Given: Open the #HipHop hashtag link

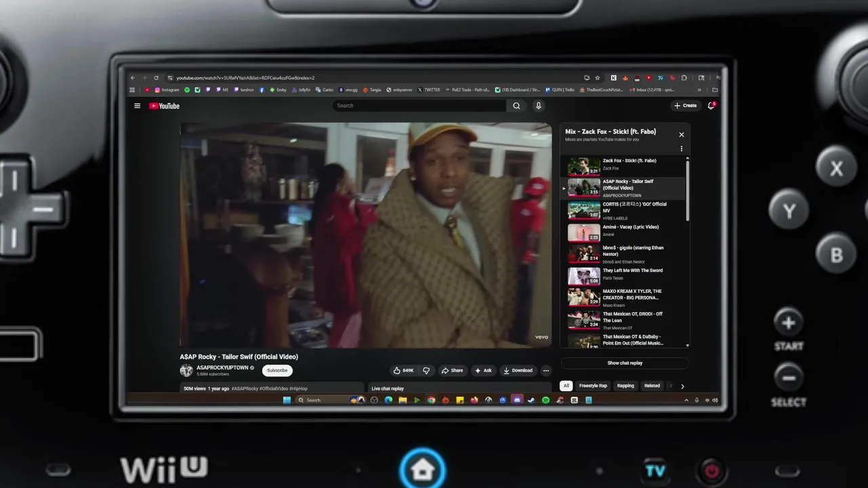Looking at the screenshot, I should (298, 388).
